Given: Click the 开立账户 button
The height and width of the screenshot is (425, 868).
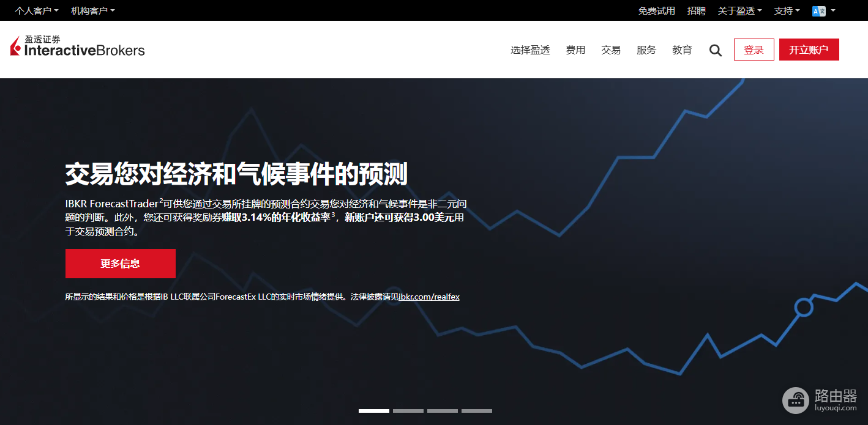Looking at the screenshot, I should pyautogui.click(x=809, y=50).
